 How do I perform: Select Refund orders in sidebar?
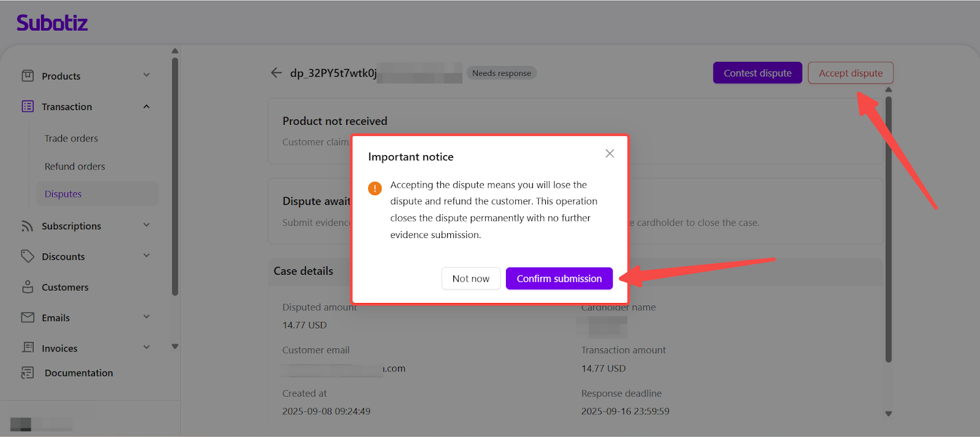(x=75, y=166)
